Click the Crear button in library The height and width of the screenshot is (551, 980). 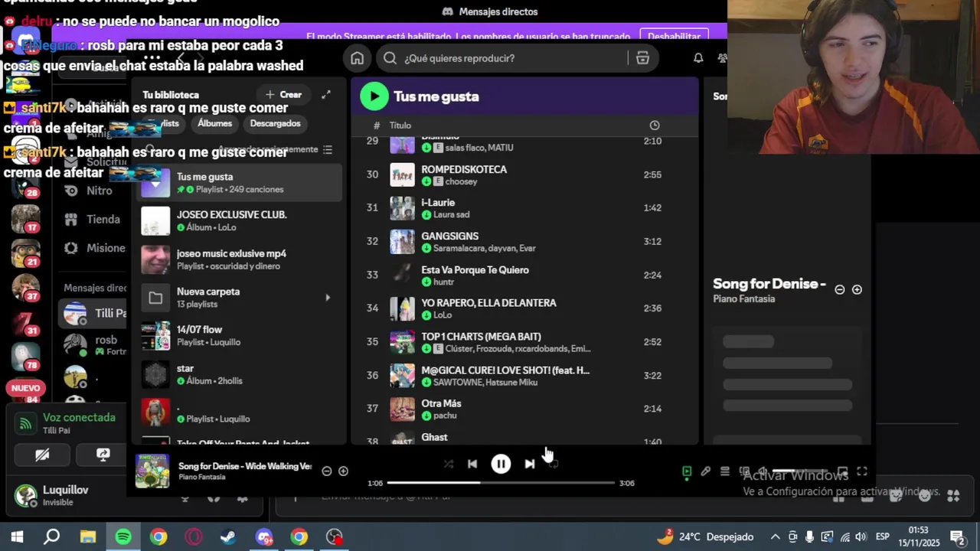coord(283,95)
